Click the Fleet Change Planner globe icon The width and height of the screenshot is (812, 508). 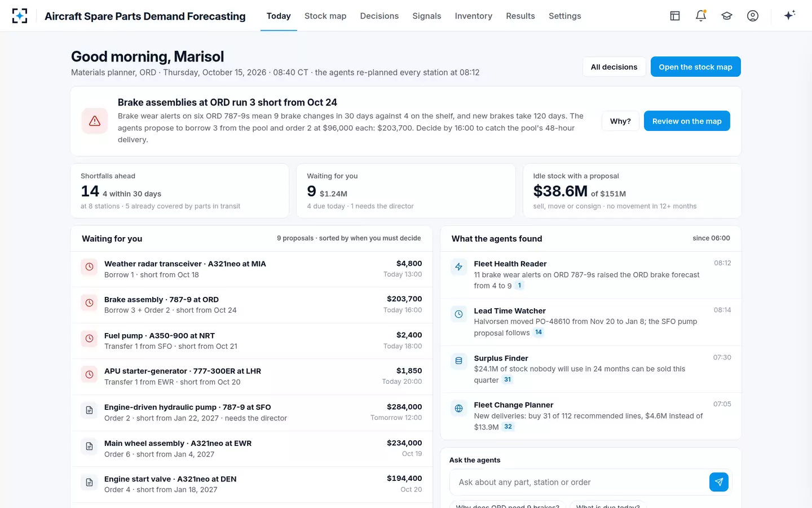[459, 409]
